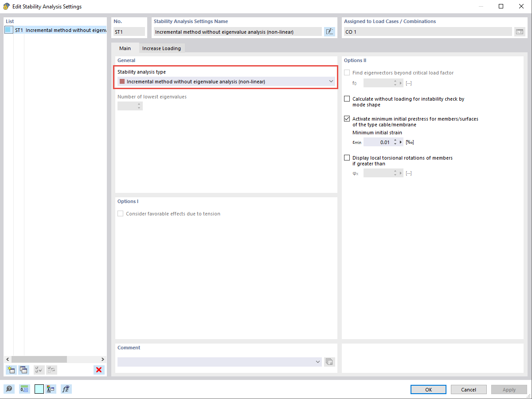
Task: Click the fx function icon in the bottom toolbar
Action: point(66,389)
